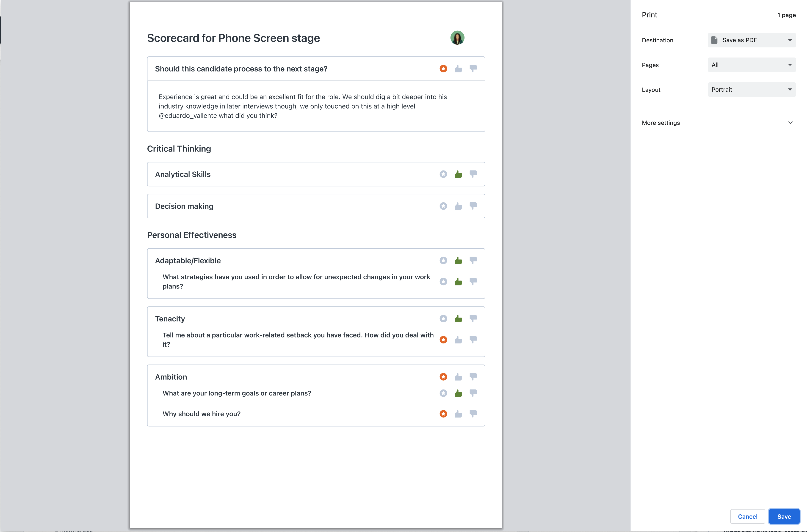Click thumbs down for Tenacity
The image size is (807, 532).
473,318
